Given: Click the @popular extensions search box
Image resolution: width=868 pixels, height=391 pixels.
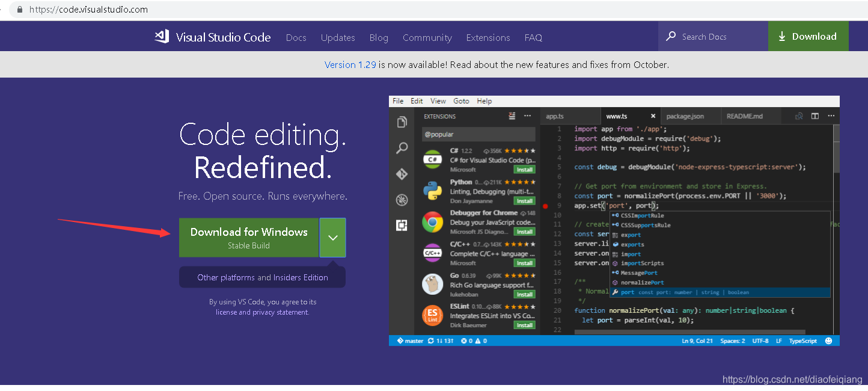Looking at the screenshot, I should [478, 134].
